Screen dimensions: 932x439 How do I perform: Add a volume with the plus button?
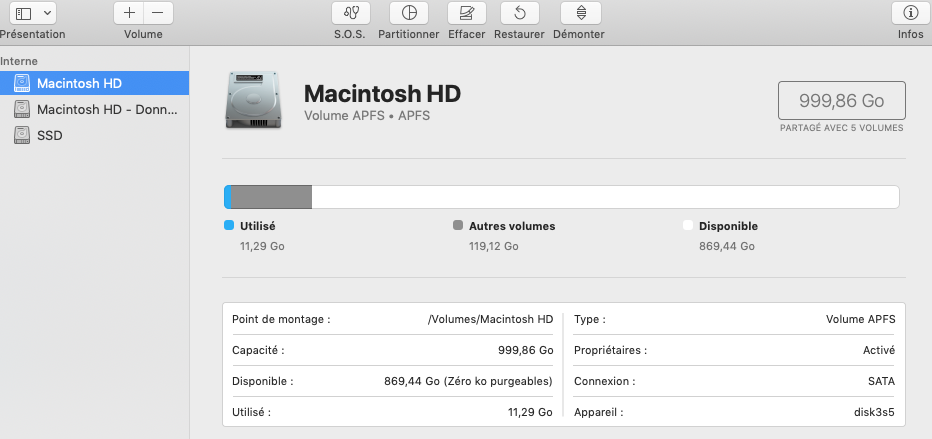(129, 12)
